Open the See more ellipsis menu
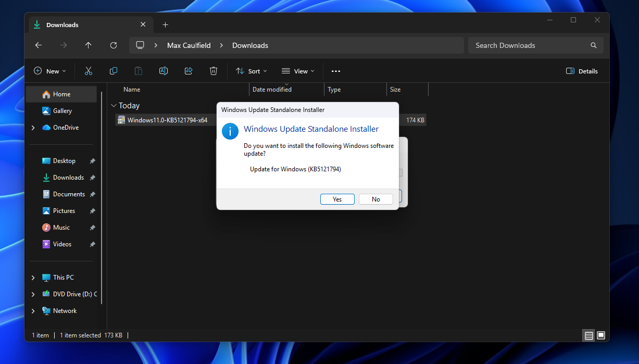 (x=336, y=71)
